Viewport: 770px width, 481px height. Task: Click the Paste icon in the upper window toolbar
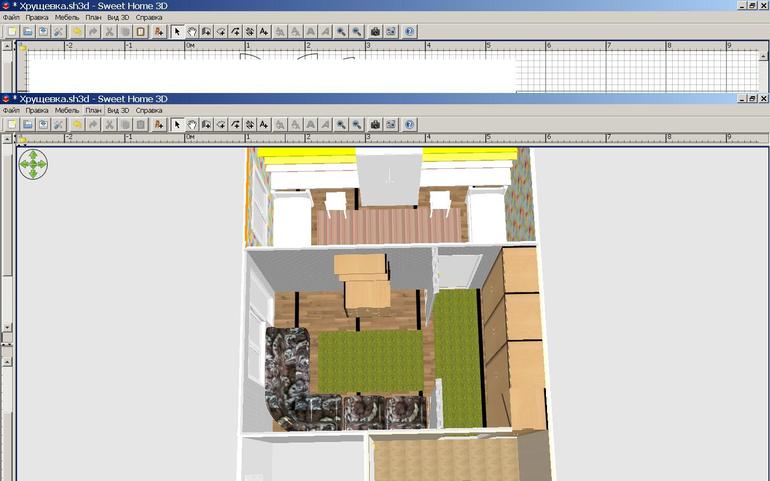[140, 32]
